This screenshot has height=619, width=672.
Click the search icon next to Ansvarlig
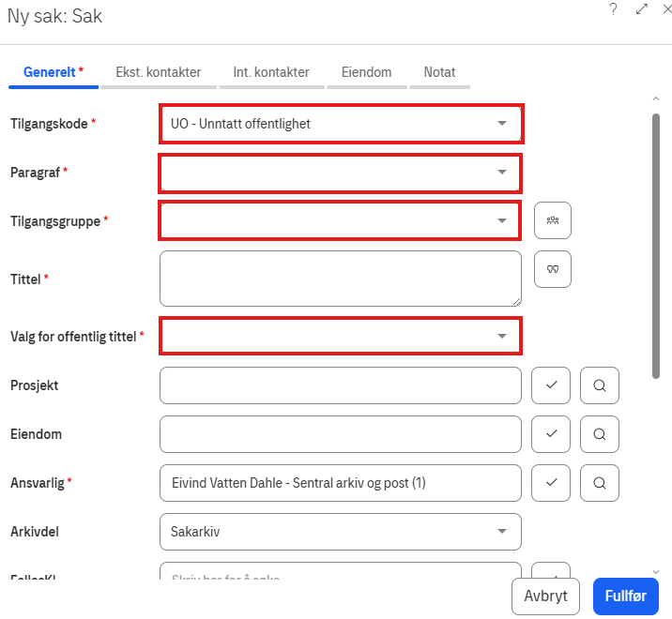tap(600, 482)
